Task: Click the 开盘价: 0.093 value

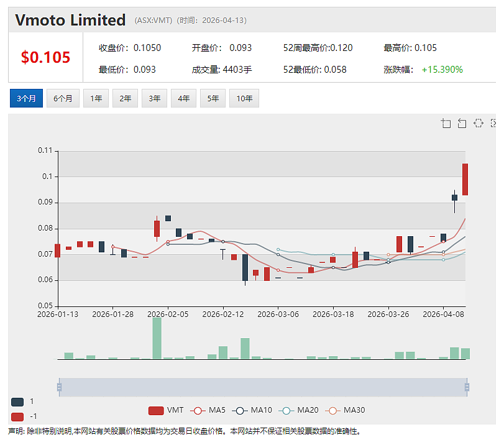Action: 222,48
